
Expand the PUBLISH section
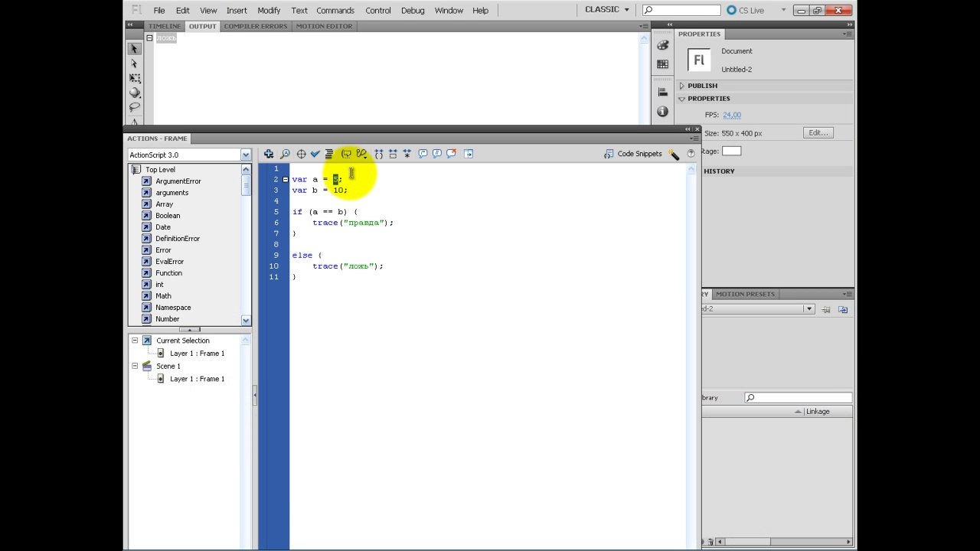point(681,86)
